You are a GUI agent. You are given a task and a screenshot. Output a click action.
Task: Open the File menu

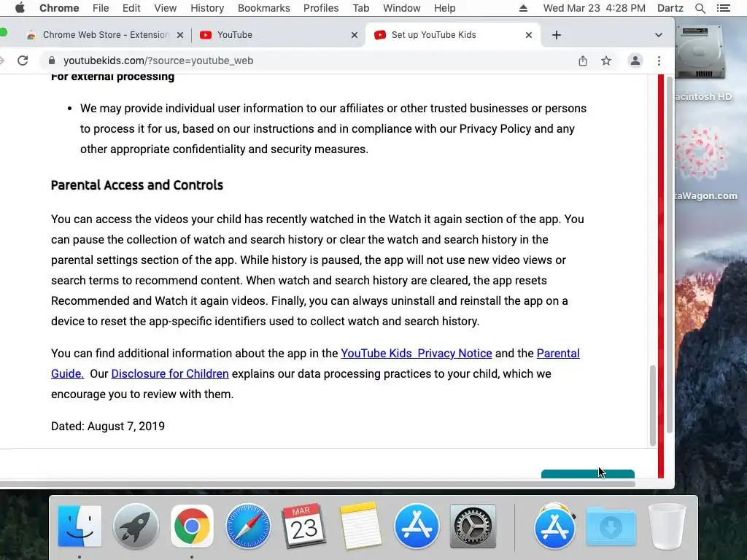click(x=101, y=8)
